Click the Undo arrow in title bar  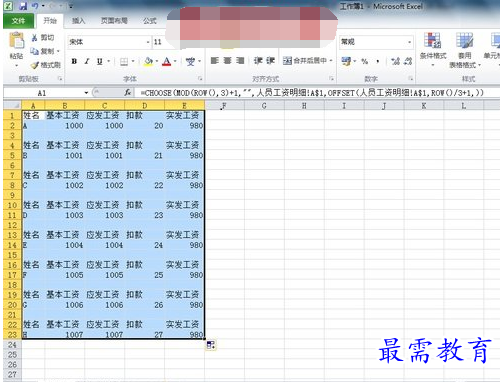[35, 6]
